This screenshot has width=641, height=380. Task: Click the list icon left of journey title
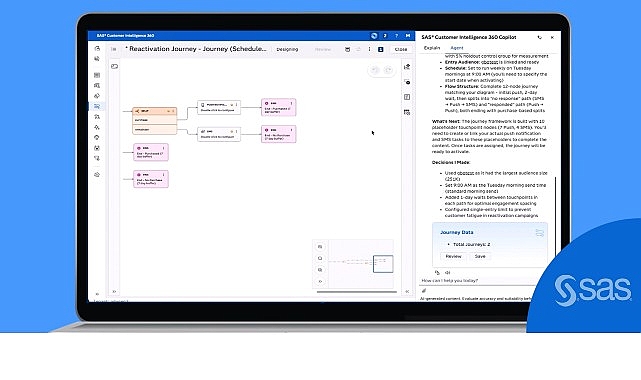114,49
